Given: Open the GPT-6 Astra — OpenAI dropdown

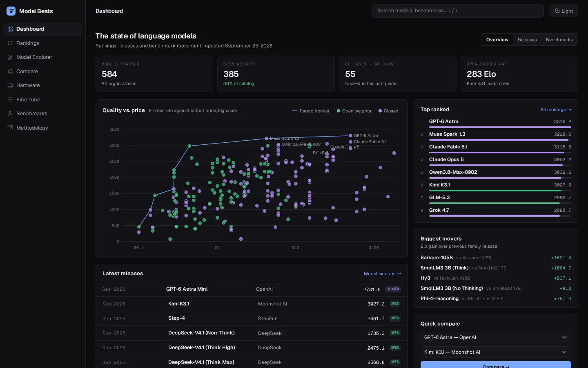Looking at the screenshot, I should coord(496,337).
